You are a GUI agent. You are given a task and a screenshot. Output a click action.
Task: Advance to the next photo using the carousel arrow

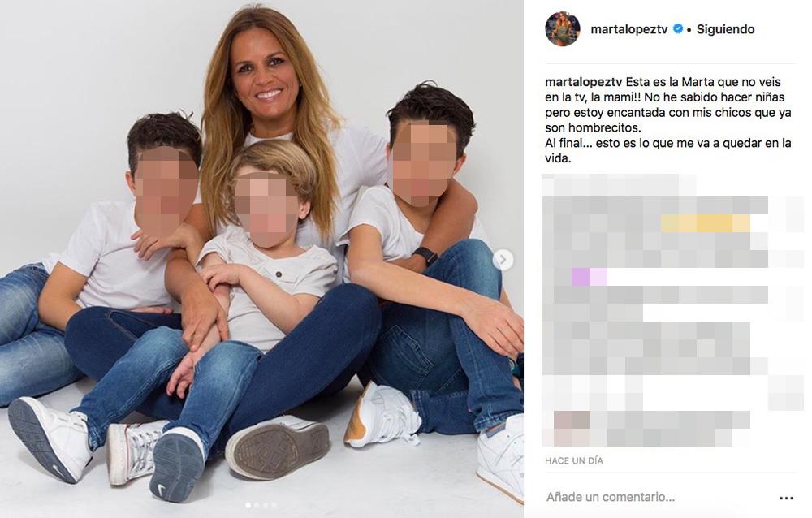(x=503, y=260)
